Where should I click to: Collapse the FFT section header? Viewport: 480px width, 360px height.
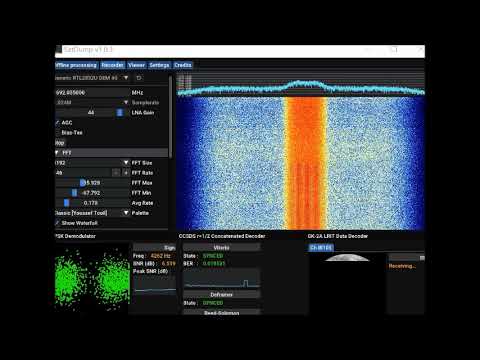[112, 153]
